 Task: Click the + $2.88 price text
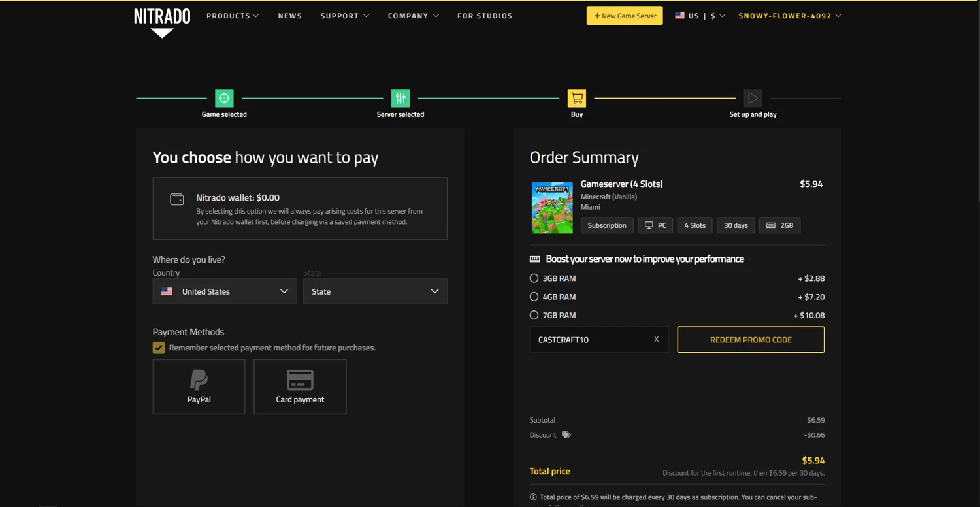[x=811, y=278]
